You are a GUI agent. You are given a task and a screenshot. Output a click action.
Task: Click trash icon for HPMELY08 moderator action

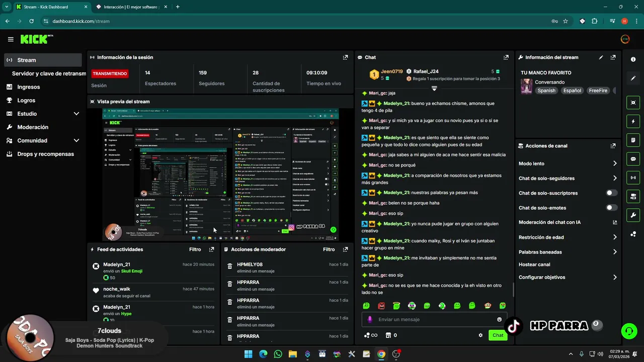230,267
